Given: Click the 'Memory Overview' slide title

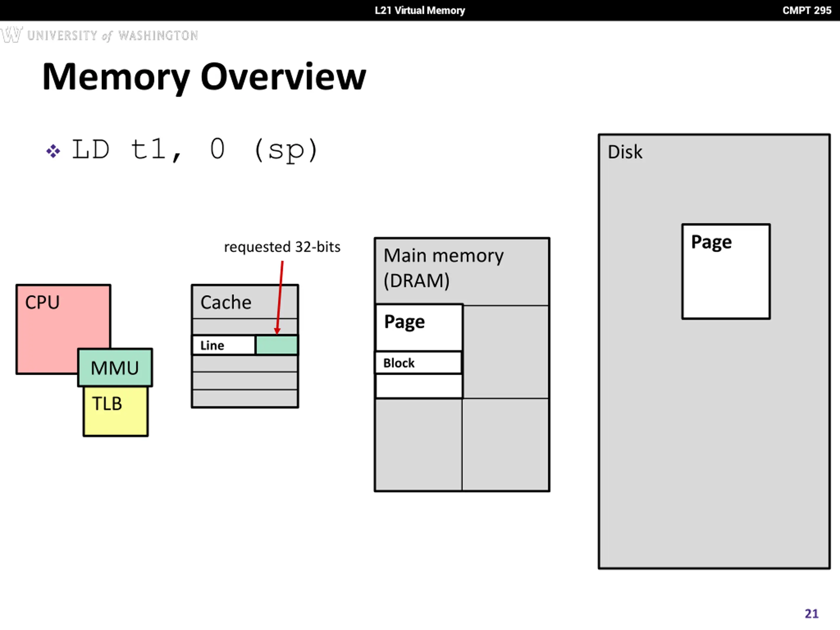Looking at the screenshot, I should (x=204, y=77).
